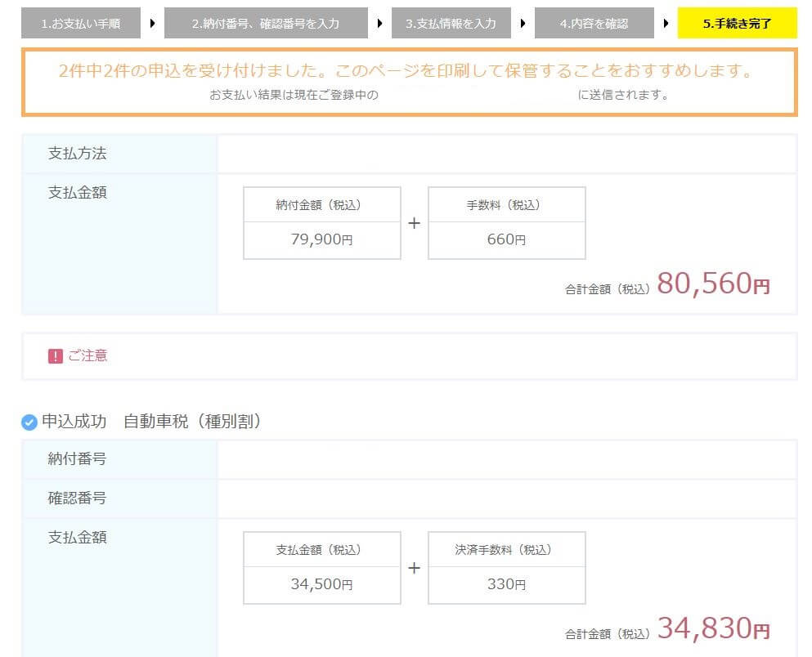The height and width of the screenshot is (657, 812).
Task: Click the plus sign beside 決済手数料 box
Action: tap(414, 568)
